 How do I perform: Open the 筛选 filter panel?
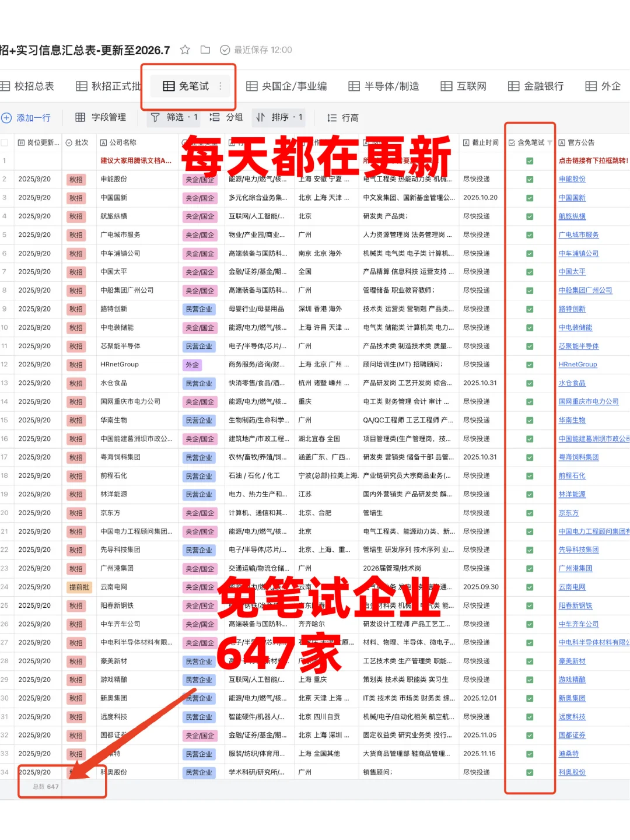point(174,117)
